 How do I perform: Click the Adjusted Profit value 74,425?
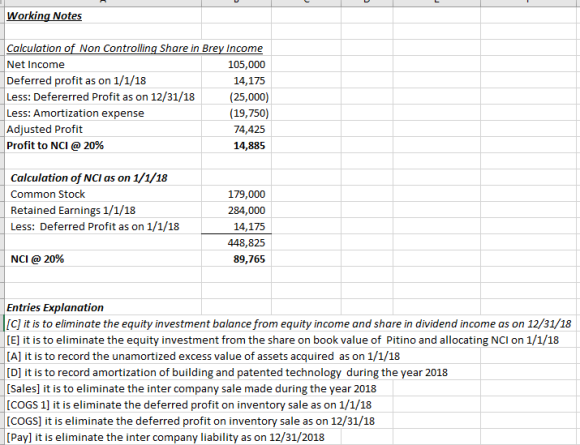249,129
